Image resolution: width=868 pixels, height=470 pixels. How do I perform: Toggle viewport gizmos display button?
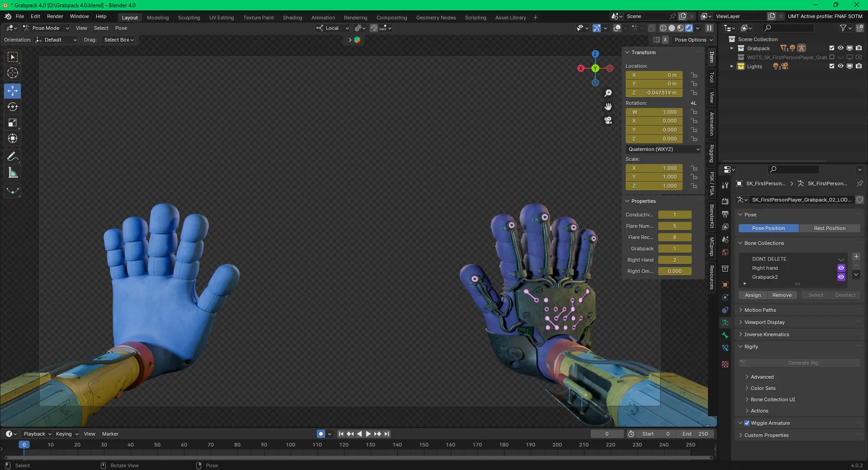coord(596,28)
